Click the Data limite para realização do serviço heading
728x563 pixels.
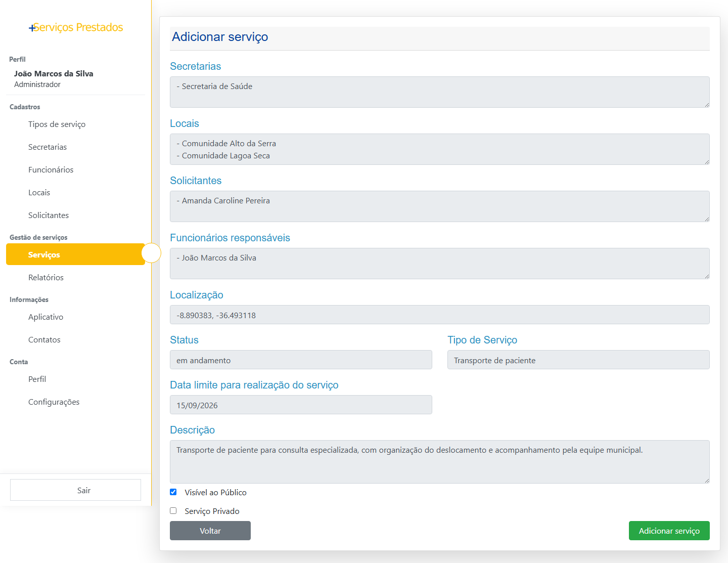254,385
